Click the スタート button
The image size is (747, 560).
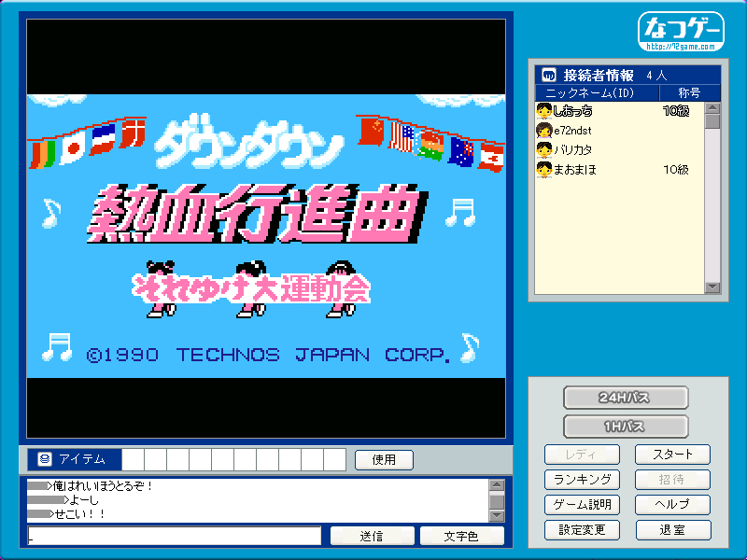coord(672,455)
